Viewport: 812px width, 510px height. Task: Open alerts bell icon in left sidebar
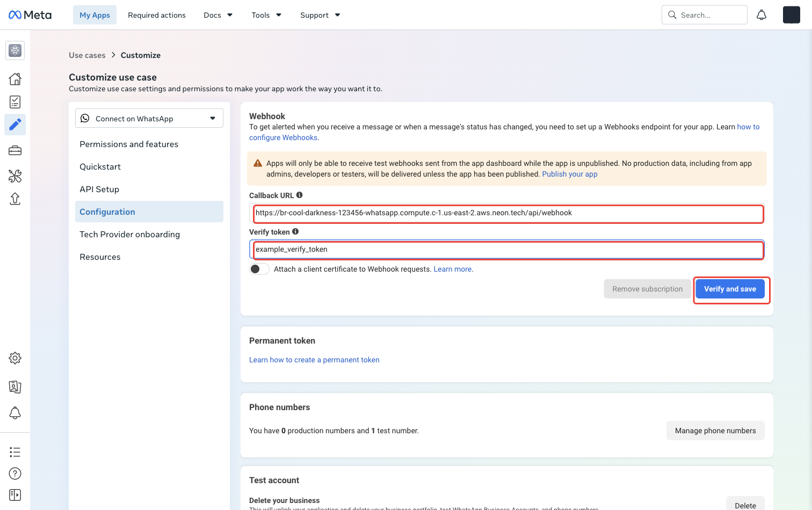15,413
